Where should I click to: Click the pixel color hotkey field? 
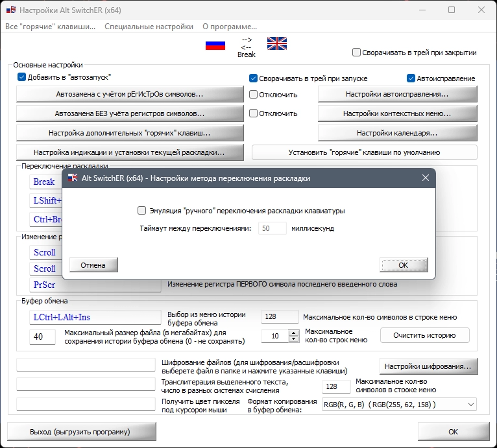click(x=86, y=405)
